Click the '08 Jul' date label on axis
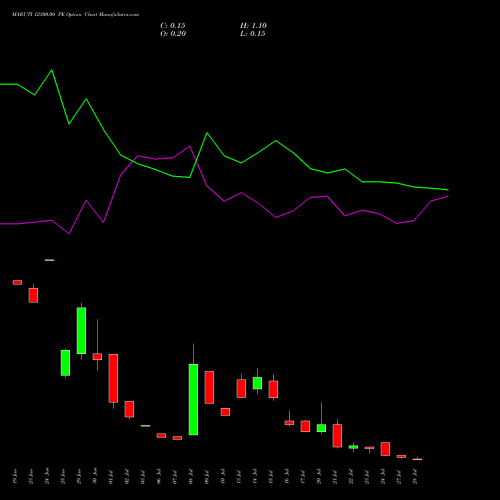This screenshot has width=500, height=500. click(191, 477)
